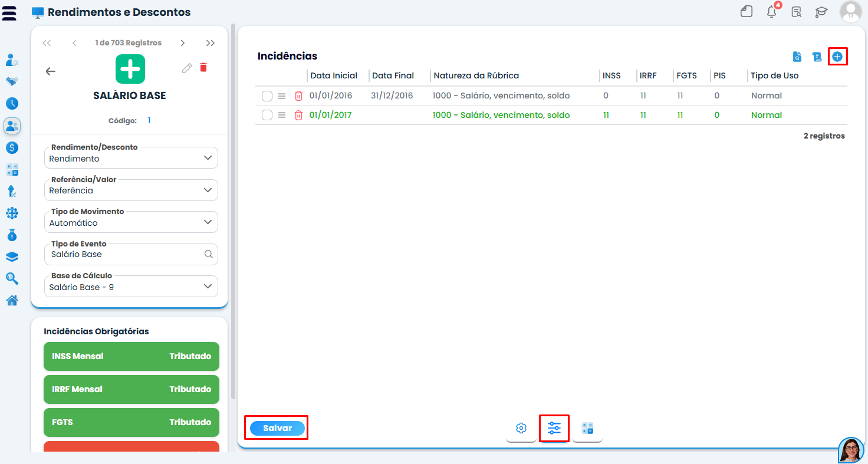Open the sticky note icon in header
Viewport: 868px width, 464px height.
(x=747, y=12)
